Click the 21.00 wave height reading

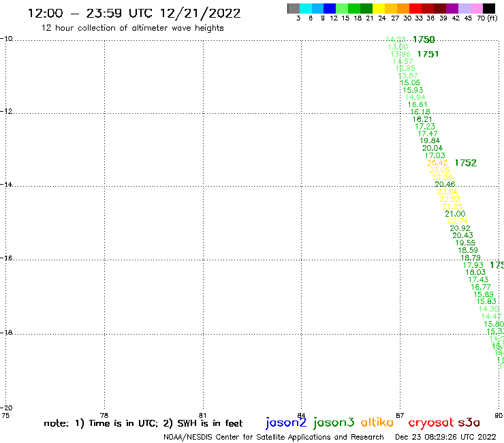[455, 214]
